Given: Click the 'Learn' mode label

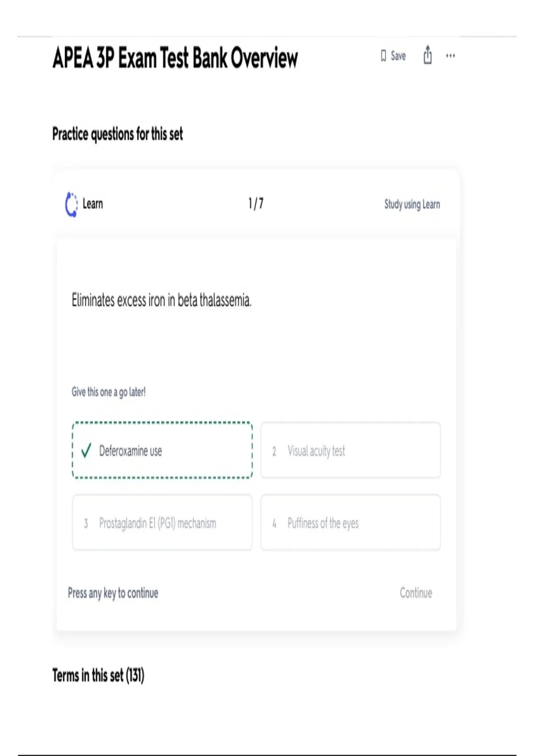Looking at the screenshot, I should [x=93, y=204].
